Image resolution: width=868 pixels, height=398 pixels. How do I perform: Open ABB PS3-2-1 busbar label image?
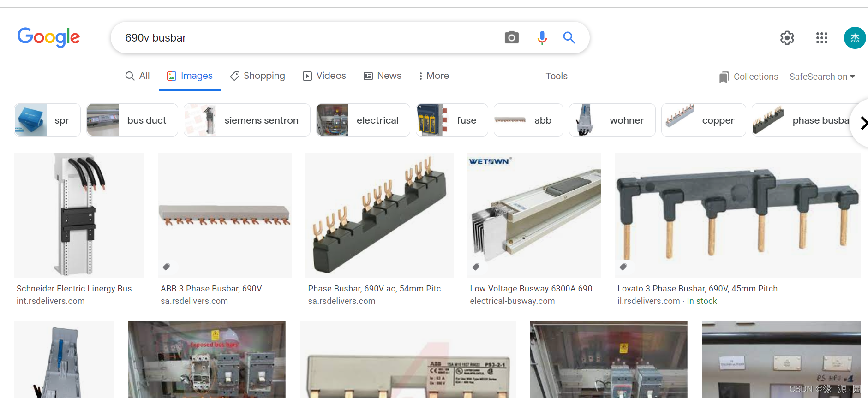(x=408, y=359)
